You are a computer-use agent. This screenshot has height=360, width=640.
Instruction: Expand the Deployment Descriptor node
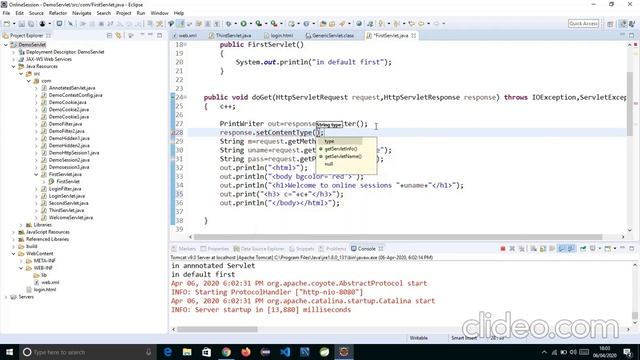[13, 52]
